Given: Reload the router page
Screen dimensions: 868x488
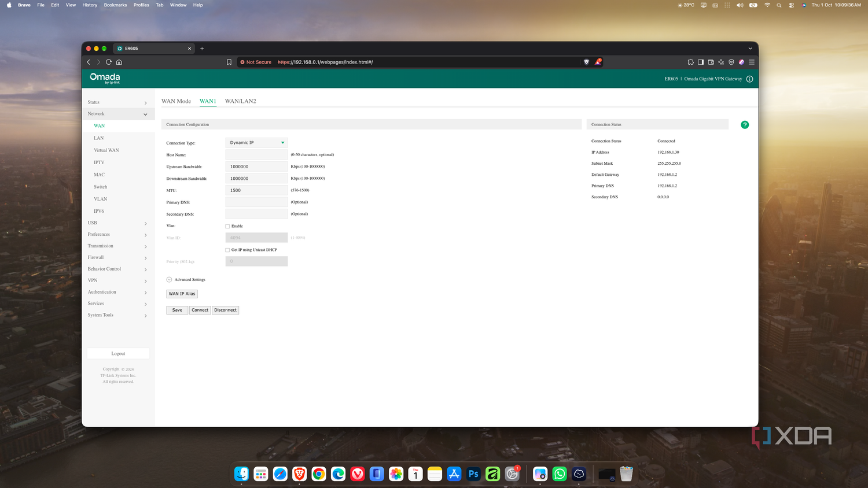Looking at the screenshot, I should (x=108, y=62).
